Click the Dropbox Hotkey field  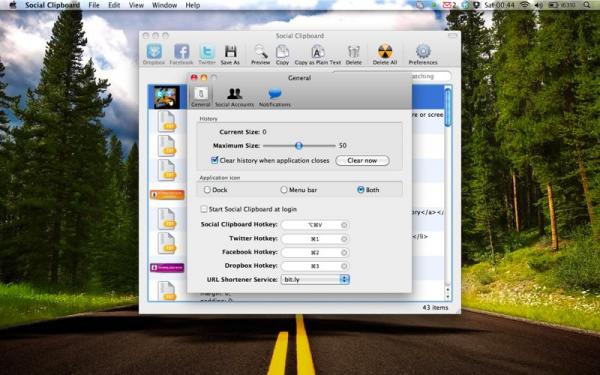[x=315, y=266]
